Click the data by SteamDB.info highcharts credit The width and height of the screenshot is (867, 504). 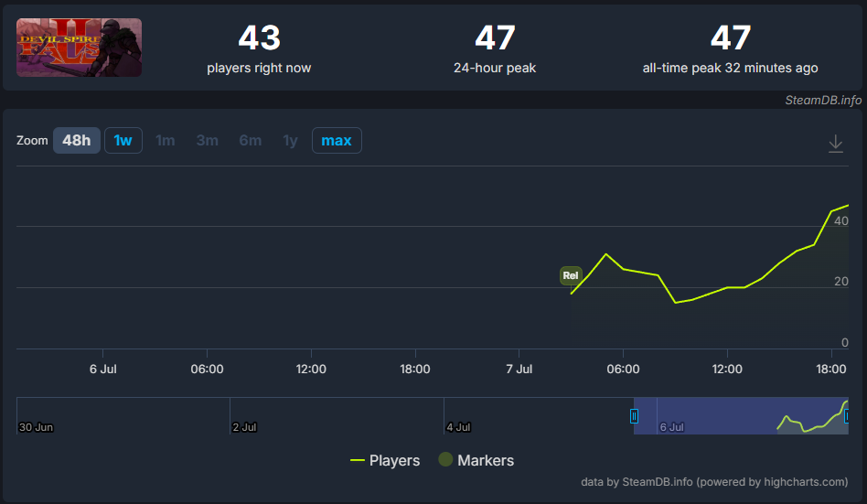(714, 482)
